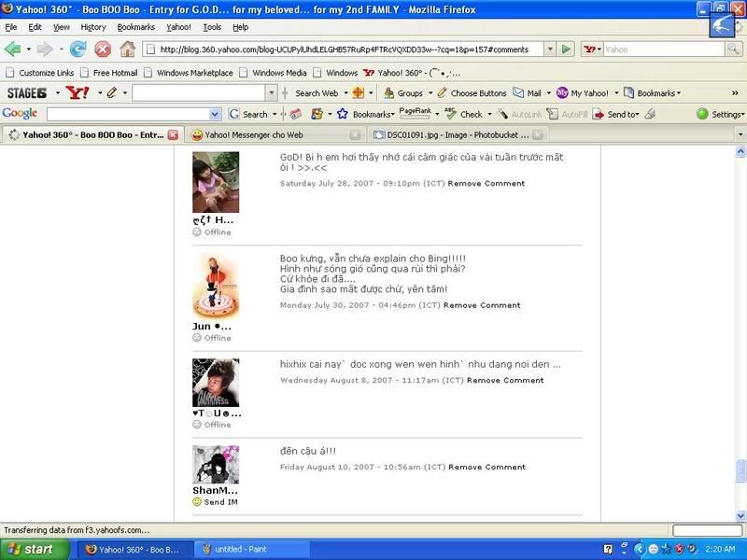Click in the Google toolbar search field
Viewport: 747px width, 560px height.
pyautogui.click(x=129, y=114)
